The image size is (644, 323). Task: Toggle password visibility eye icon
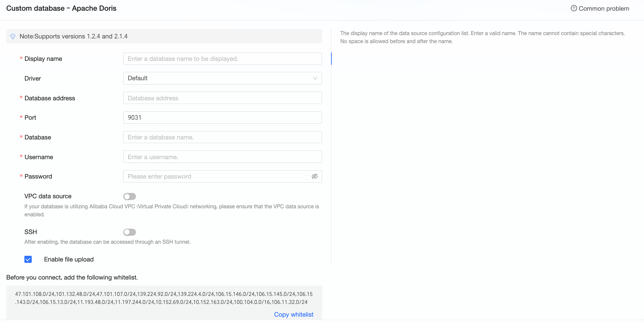point(315,177)
